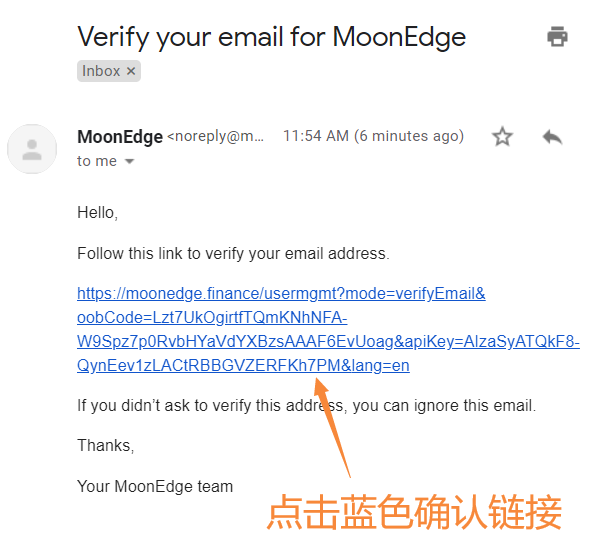Click the "Verify your email for MoonEdge" subject

point(271,37)
